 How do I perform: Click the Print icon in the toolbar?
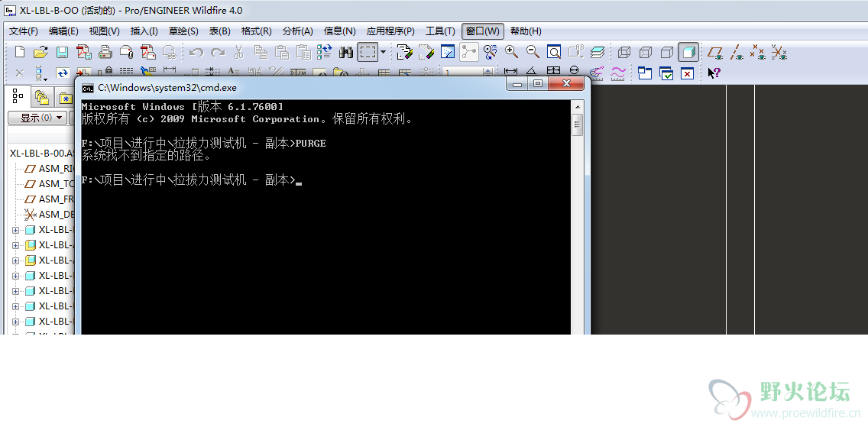[105, 52]
